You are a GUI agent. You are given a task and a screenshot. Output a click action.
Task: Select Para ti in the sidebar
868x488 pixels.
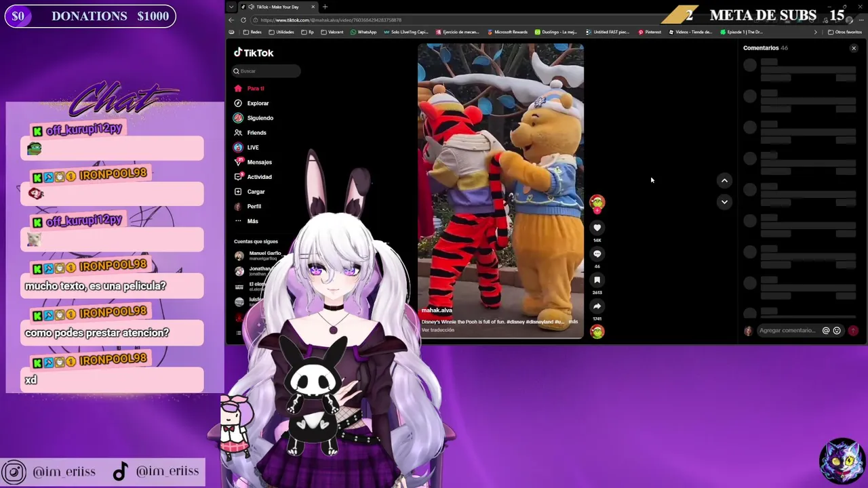(x=249, y=89)
